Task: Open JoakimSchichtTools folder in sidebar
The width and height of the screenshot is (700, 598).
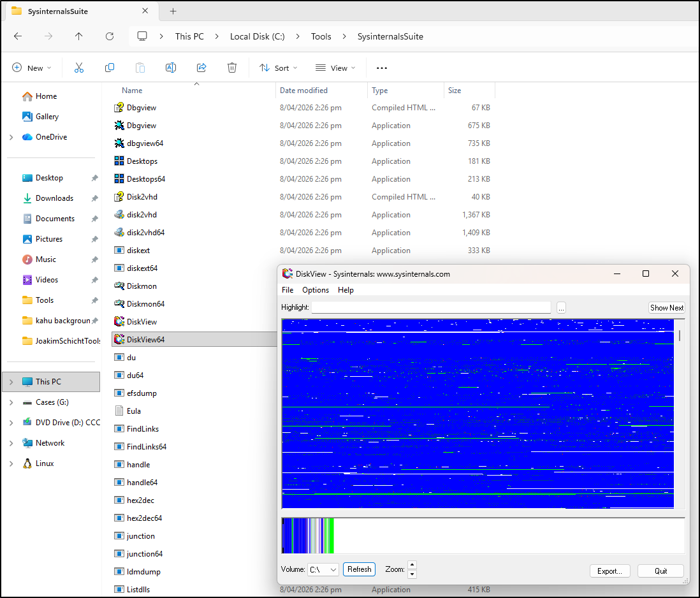Action: 61,341
